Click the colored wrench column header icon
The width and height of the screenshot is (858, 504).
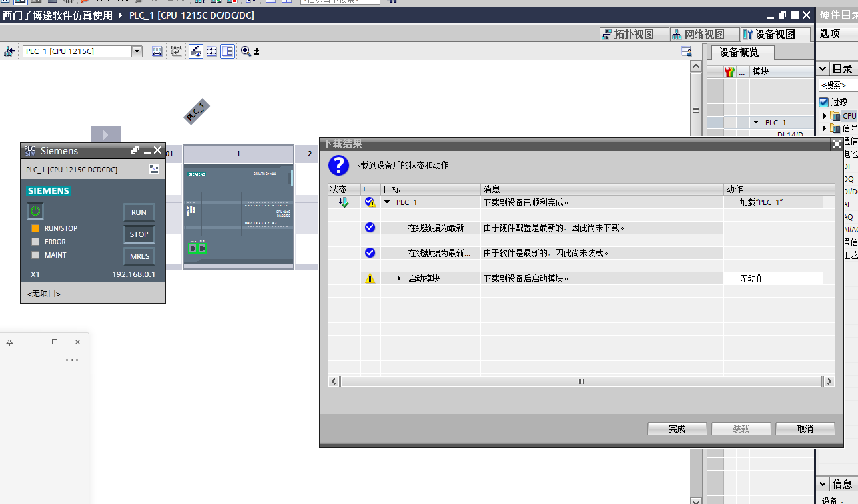point(729,71)
